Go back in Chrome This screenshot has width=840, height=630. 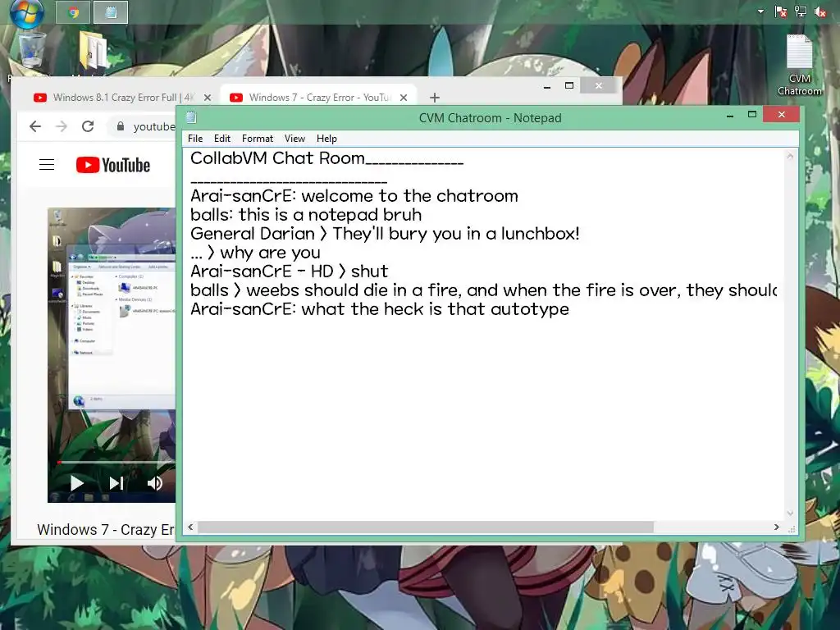click(35, 126)
